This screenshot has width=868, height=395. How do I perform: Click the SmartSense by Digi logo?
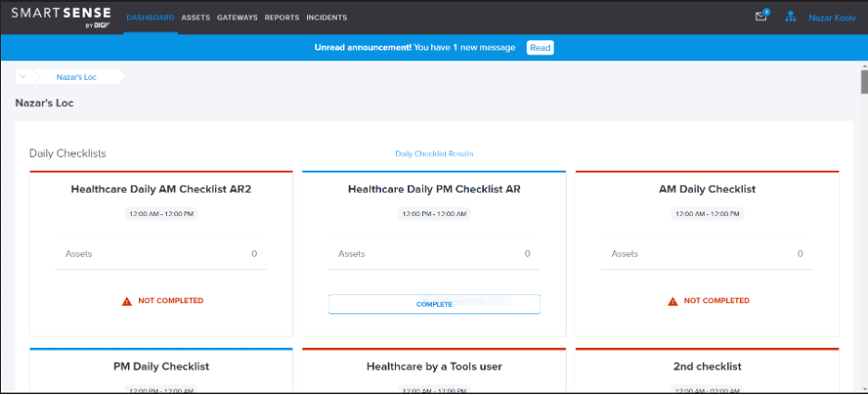pyautogui.click(x=61, y=17)
